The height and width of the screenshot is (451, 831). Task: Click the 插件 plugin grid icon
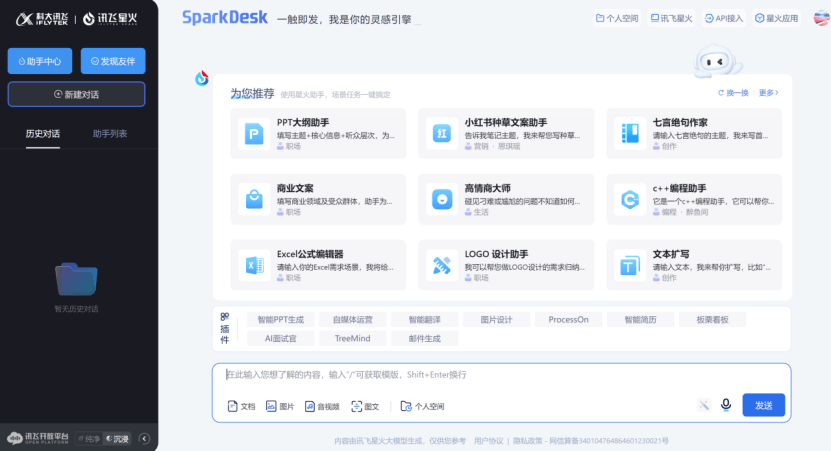pyautogui.click(x=225, y=316)
